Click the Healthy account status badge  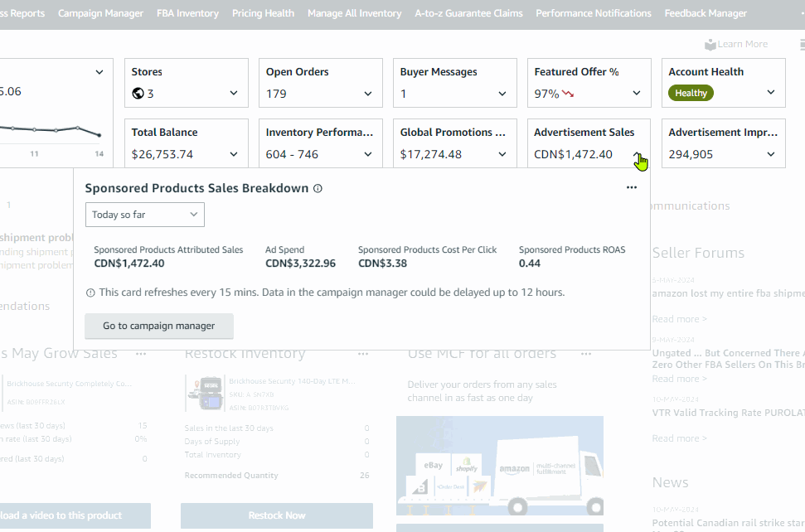[691, 94]
